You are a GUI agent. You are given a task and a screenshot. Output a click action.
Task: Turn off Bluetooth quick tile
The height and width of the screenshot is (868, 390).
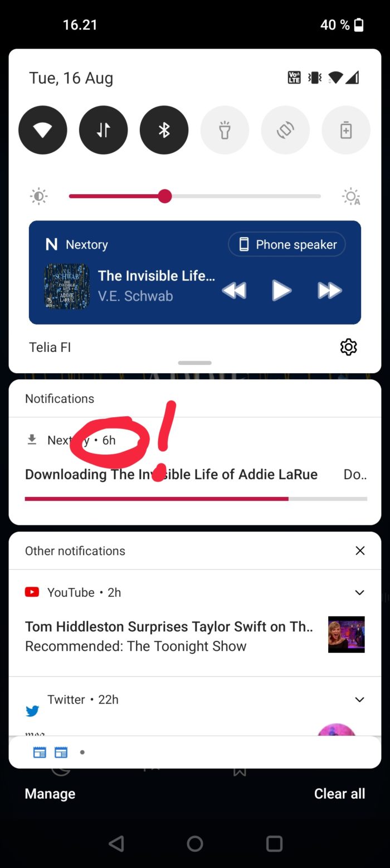(x=164, y=130)
